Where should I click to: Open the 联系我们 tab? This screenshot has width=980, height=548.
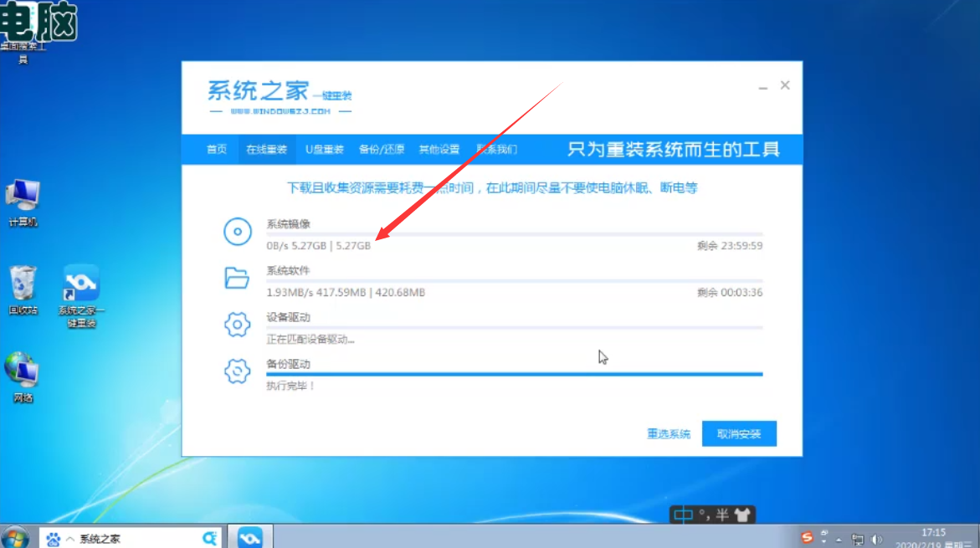(x=497, y=150)
